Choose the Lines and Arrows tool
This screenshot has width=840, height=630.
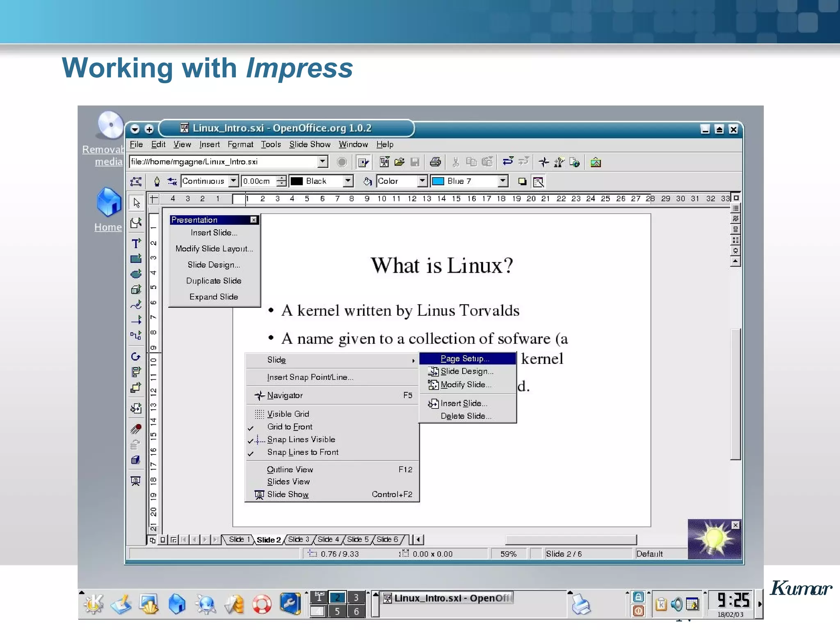[136, 320]
